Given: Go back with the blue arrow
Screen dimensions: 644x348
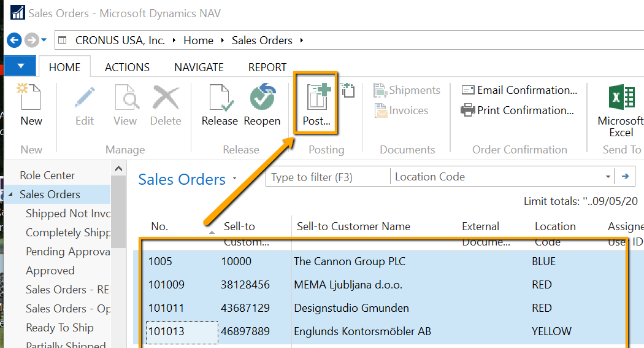Looking at the screenshot, I should [x=14, y=41].
